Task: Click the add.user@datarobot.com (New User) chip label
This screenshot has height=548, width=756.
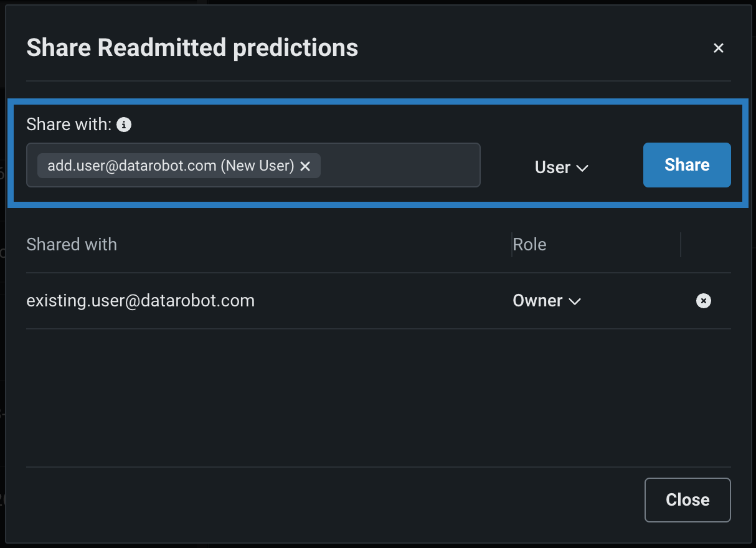Action: coord(171,166)
